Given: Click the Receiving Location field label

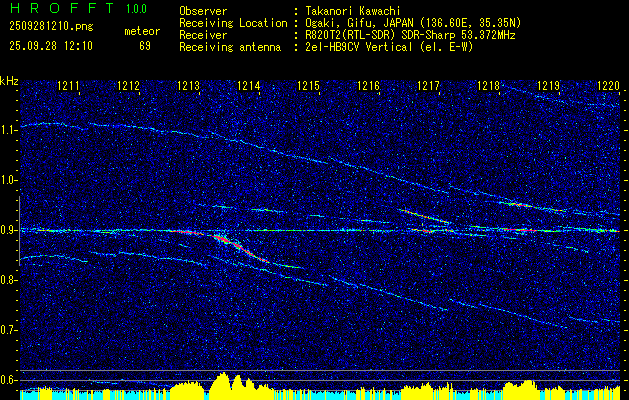Looking at the screenshot, I should pos(233,23).
